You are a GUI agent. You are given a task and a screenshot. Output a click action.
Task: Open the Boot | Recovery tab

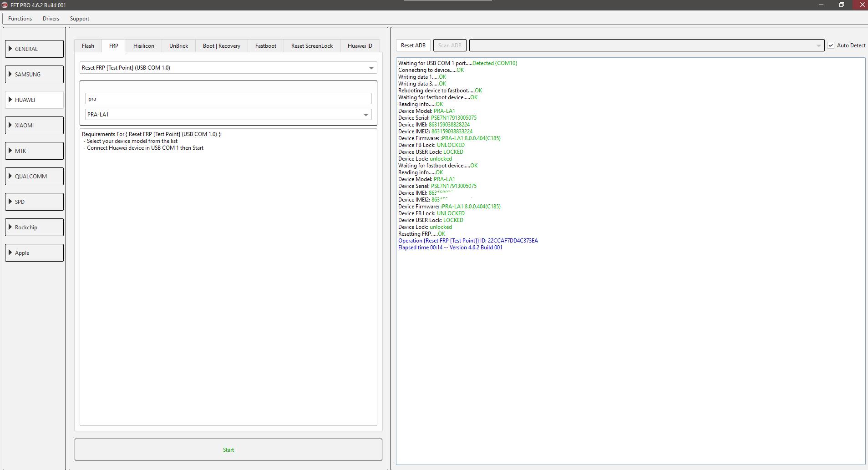[222, 46]
